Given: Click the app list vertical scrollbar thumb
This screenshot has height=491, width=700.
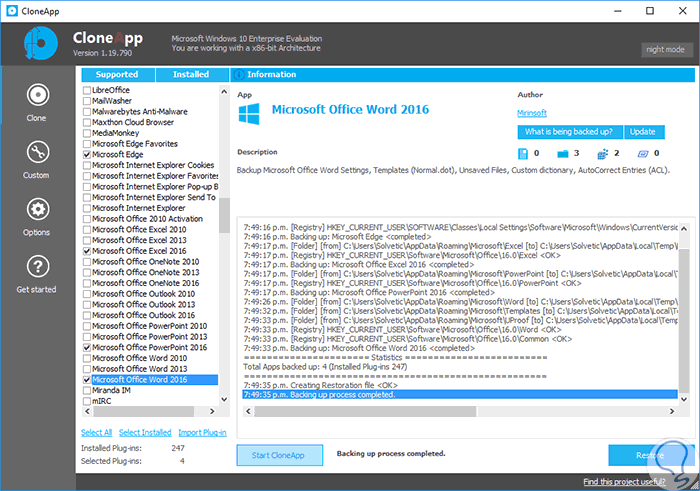Looking at the screenshot, I should (224, 216).
